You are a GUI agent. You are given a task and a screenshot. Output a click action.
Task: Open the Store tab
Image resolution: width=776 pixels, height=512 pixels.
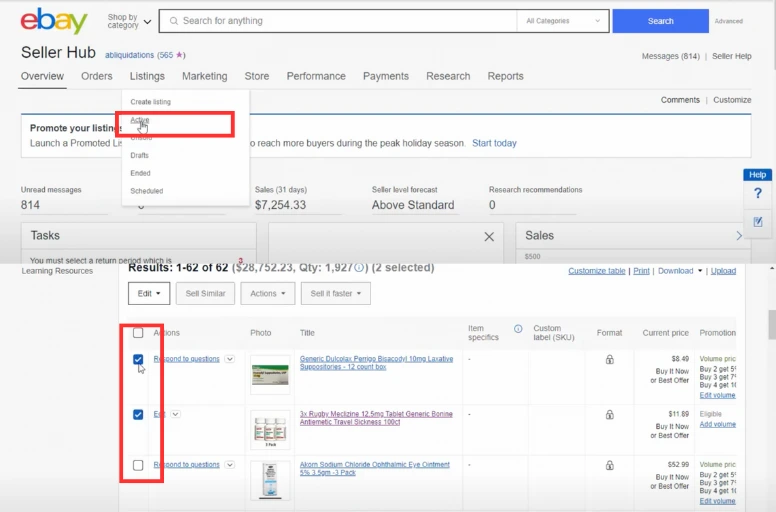(256, 76)
